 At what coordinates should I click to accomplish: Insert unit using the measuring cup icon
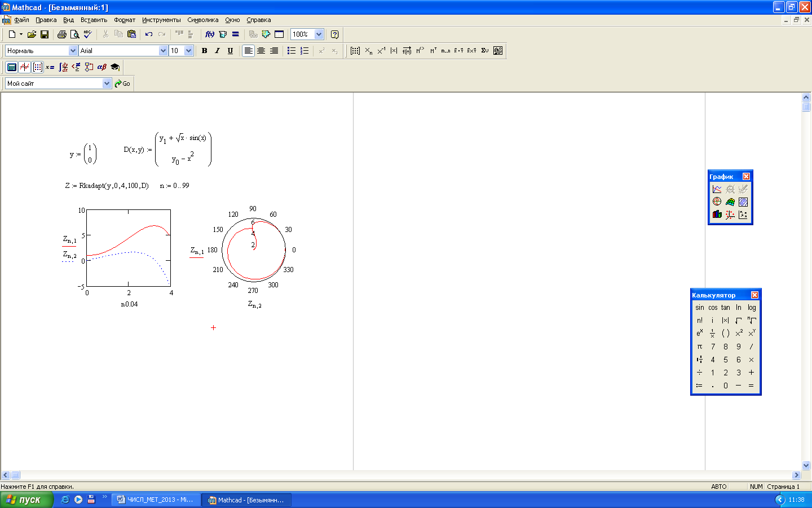coord(223,34)
